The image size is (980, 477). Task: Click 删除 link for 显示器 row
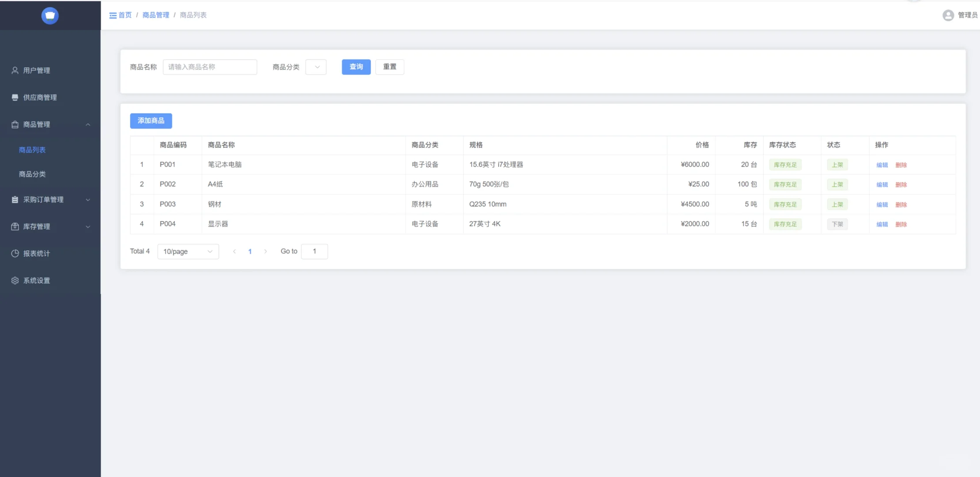pyautogui.click(x=901, y=224)
